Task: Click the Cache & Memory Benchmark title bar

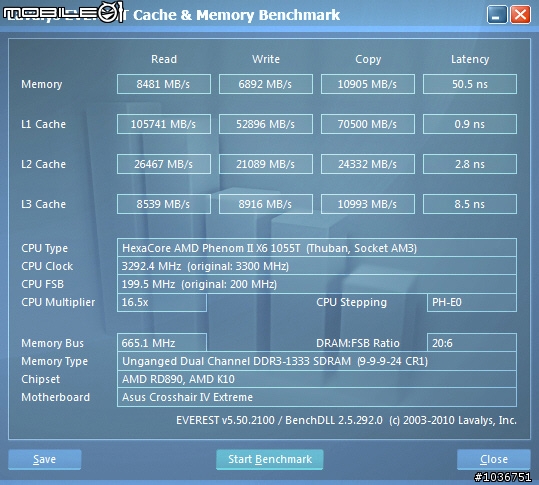Action: click(x=236, y=15)
